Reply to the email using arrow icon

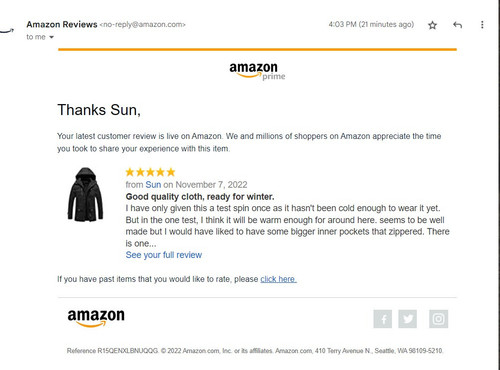point(458,25)
